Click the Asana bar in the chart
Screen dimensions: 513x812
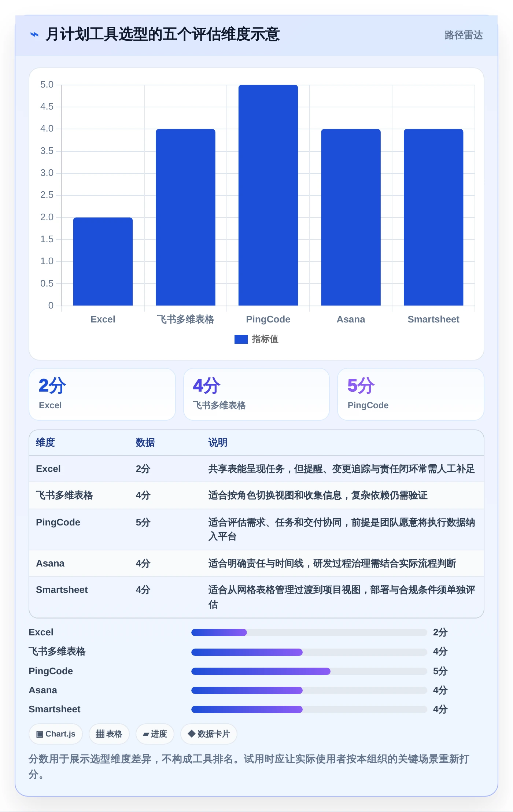point(351,217)
